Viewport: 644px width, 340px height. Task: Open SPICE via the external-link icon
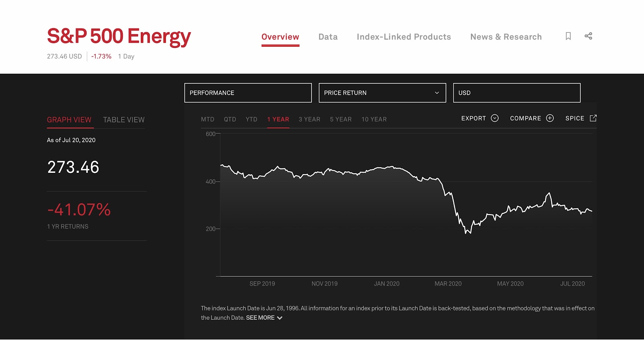click(593, 118)
